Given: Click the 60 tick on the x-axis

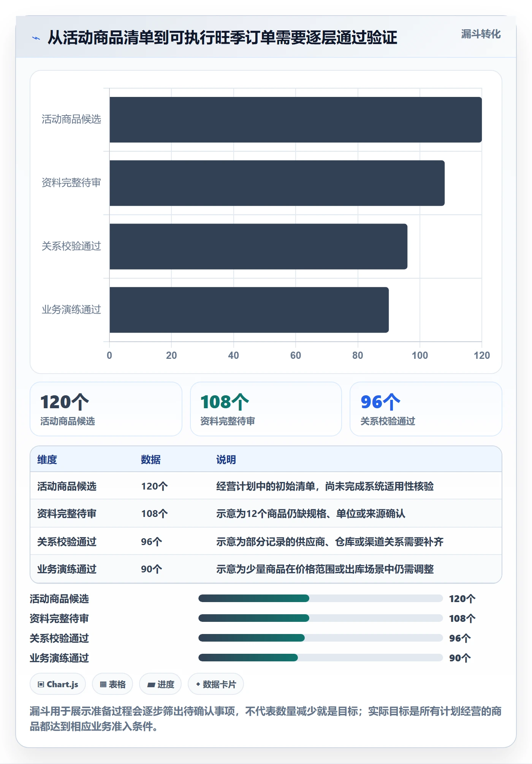Looking at the screenshot, I should coord(296,355).
